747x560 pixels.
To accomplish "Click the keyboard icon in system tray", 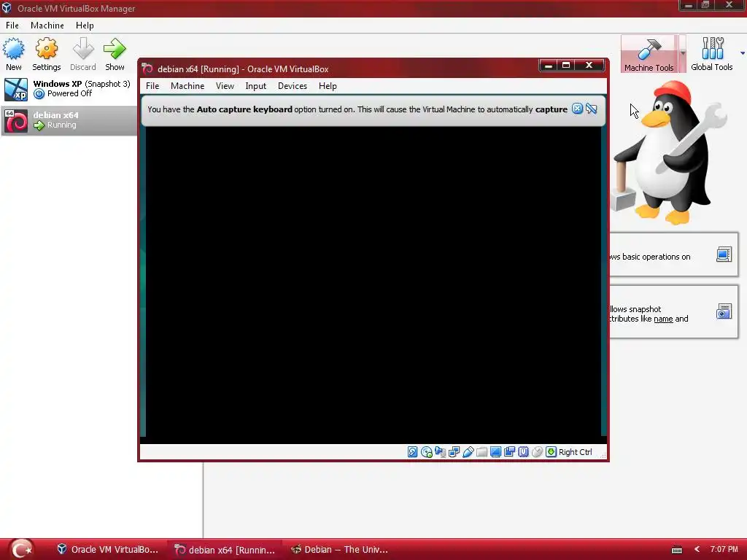I will pos(676,550).
